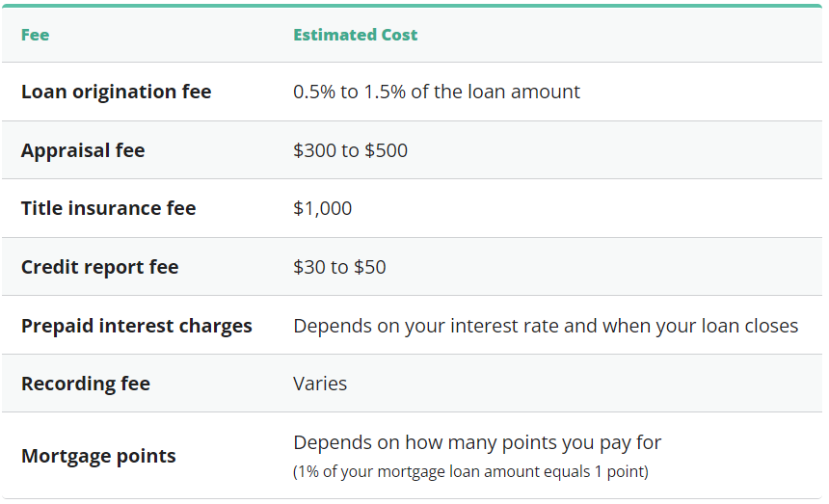Select the Appraisal fee row label
829x504 pixels.
click(83, 150)
